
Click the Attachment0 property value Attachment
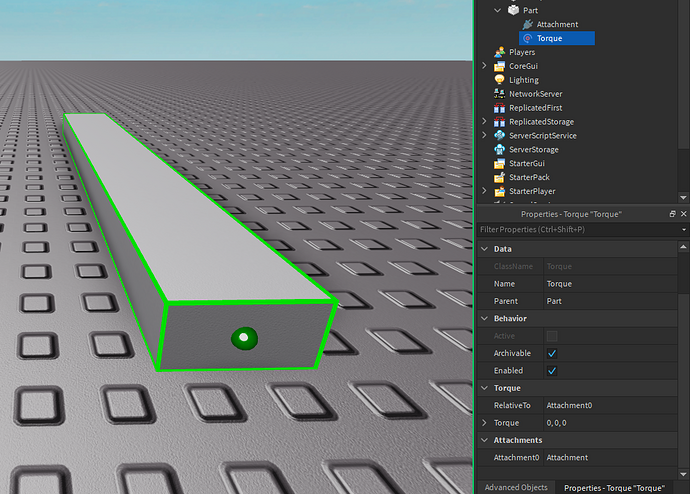coord(611,457)
